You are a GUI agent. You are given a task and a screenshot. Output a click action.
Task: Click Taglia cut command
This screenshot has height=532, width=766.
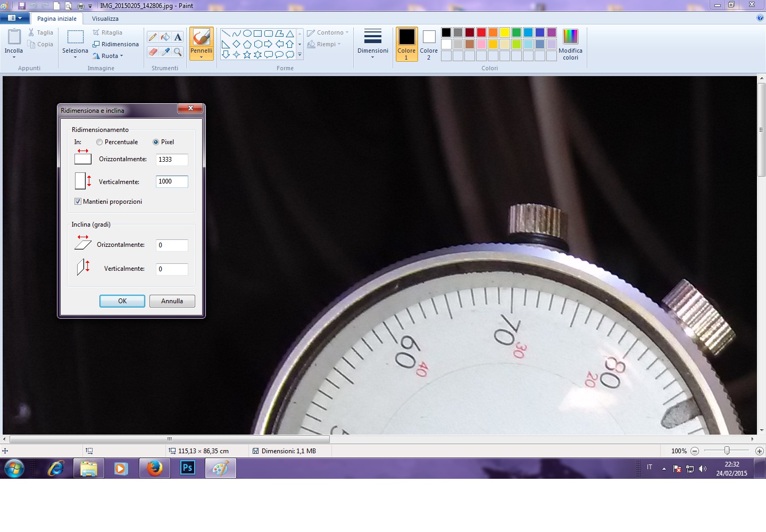tap(41, 32)
